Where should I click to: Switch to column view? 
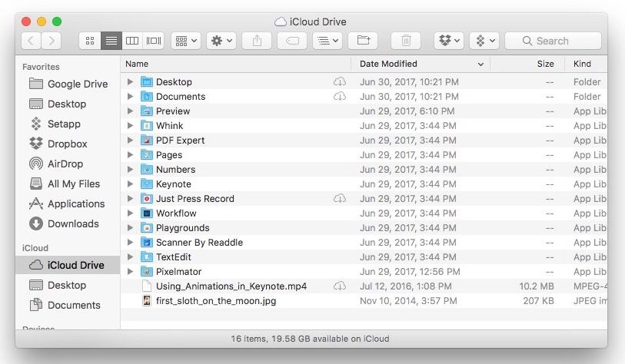(132, 41)
